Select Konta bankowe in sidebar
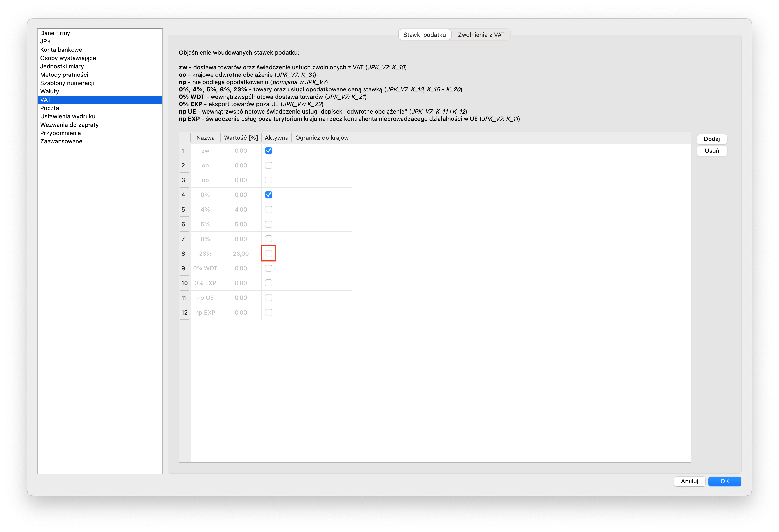 [x=100, y=50]
